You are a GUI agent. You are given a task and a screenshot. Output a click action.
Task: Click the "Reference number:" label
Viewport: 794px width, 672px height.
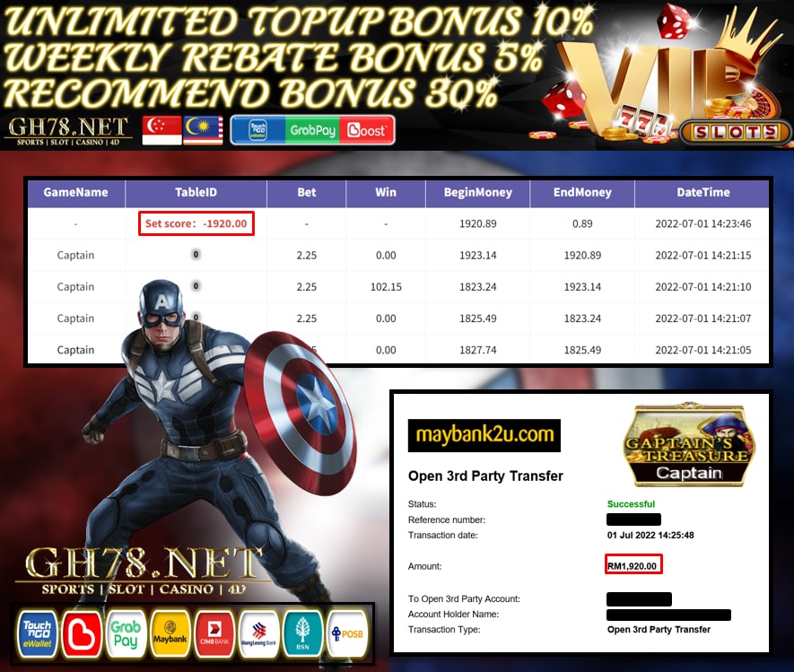tap(447, 519)
